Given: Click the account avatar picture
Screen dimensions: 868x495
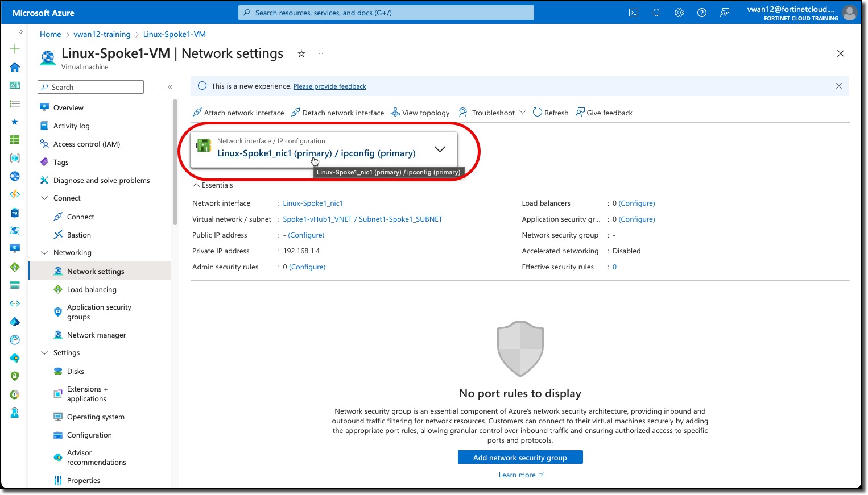Looking at the screenshot, I should (850, 13).
